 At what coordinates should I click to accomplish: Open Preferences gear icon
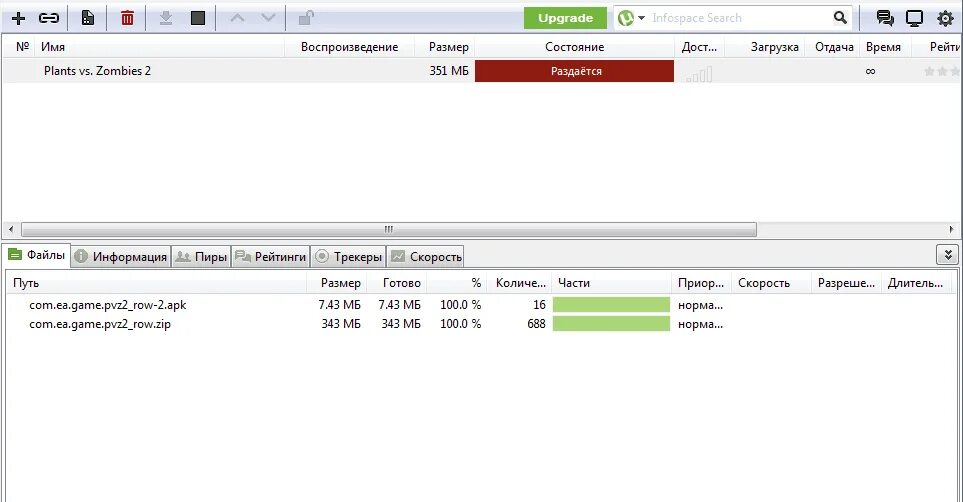pos(945,18)
